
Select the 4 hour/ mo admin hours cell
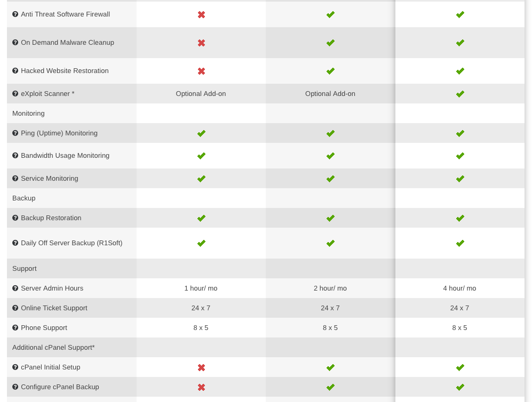460,288
